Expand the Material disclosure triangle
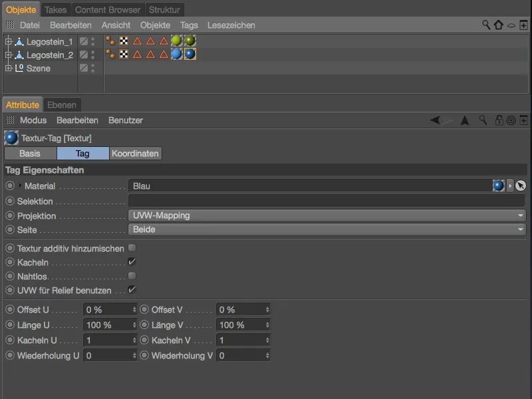The image size is (532, 399). [x=20, y=186]
